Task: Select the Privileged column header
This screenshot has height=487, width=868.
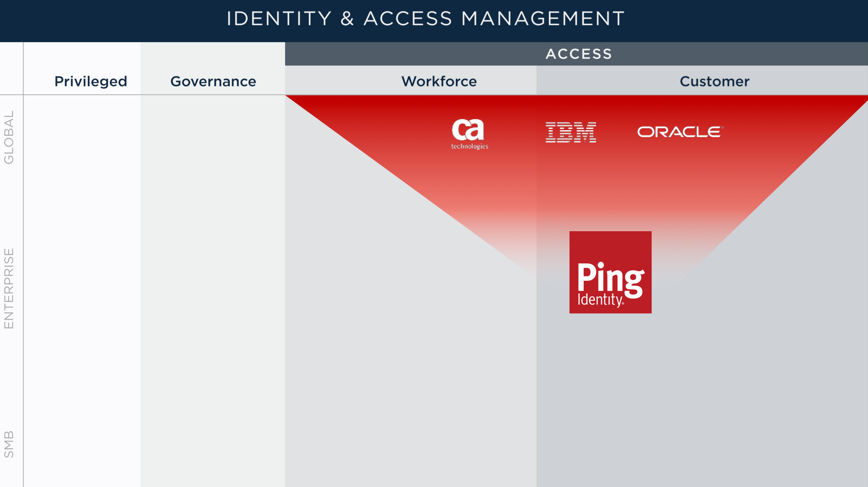Action: [x=91, y=82]
